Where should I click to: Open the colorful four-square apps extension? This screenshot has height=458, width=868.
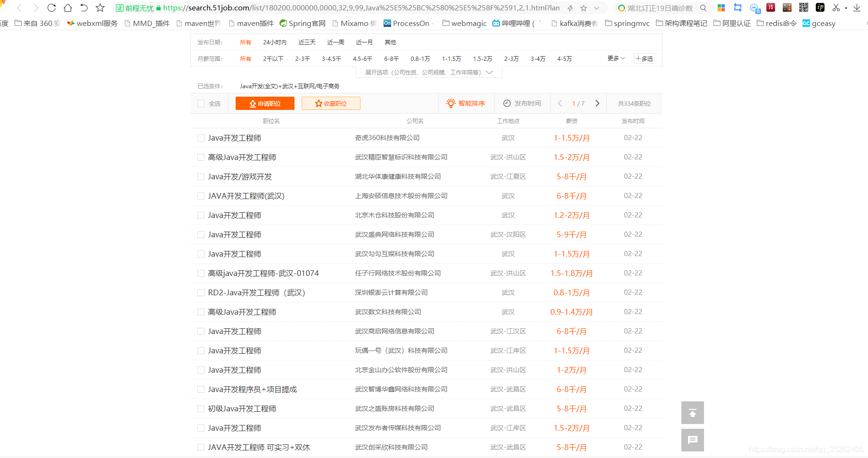721,8
